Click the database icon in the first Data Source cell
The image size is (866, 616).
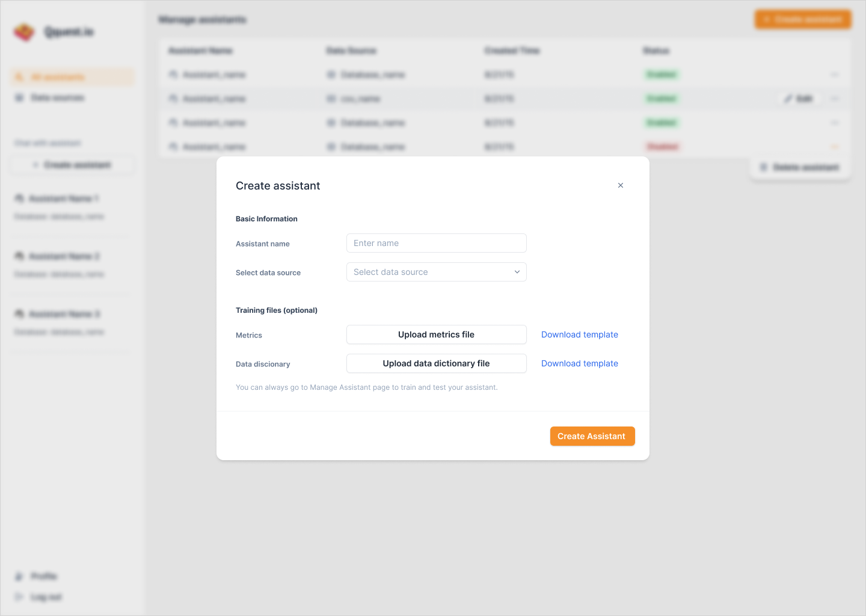coord(331,75)
